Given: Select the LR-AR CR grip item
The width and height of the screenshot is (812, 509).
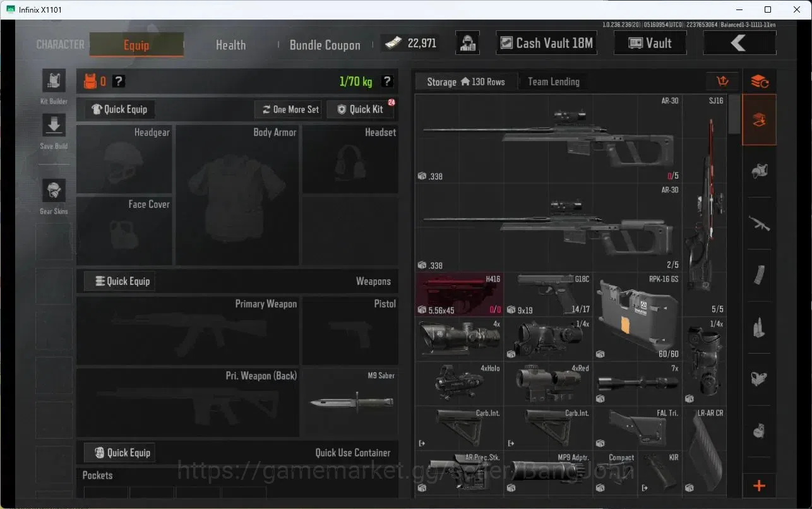Looking at the screenshot, I should click(704, 450).
